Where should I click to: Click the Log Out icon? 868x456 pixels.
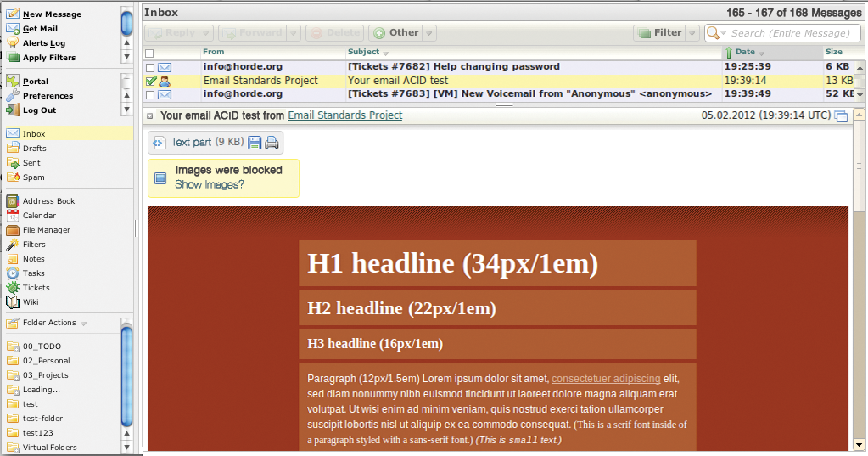click(x=13, y=110)
